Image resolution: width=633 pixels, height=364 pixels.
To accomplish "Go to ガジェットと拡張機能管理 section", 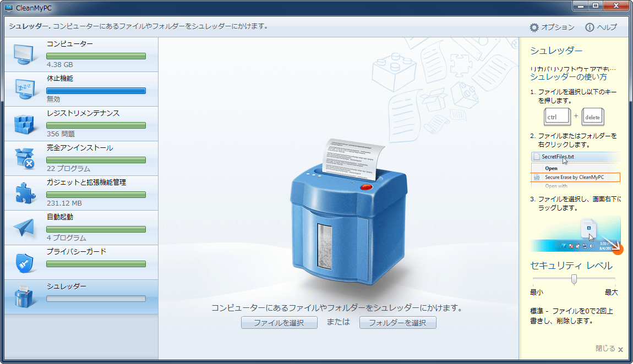I will point(86,182).
